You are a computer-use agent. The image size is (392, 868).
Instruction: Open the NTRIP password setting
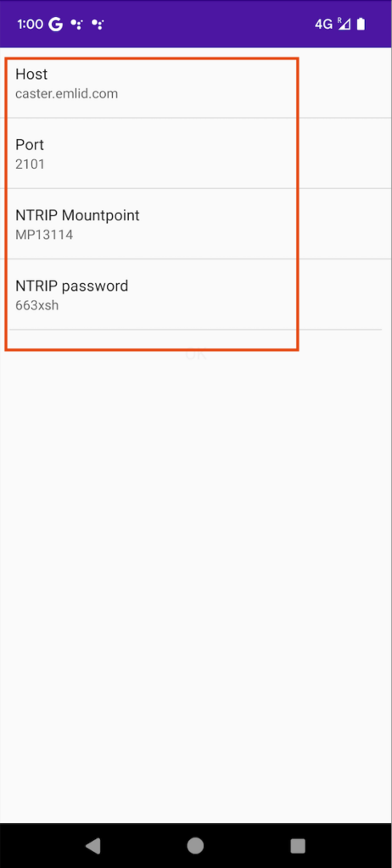pyautogui.click(x=196, y=294)
